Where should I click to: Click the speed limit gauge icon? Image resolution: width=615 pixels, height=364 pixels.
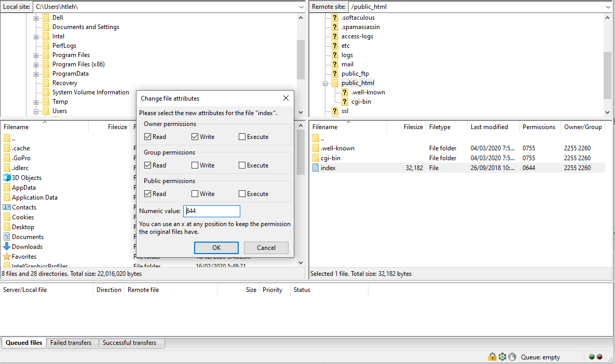point(512,357)
